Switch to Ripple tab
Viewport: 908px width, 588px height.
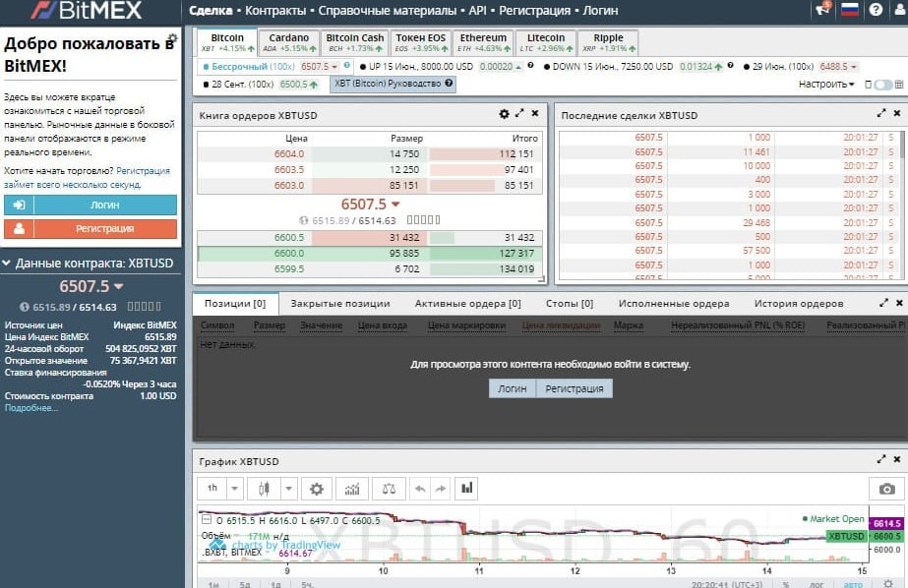click(608, 42)
